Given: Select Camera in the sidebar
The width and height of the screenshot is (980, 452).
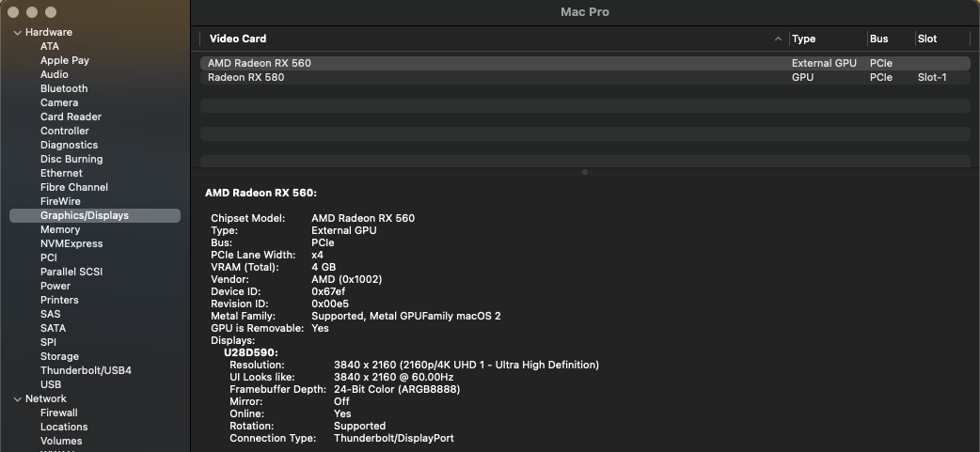Looking at the screenshot, I should pyautogui.click(x=59, y=102).
